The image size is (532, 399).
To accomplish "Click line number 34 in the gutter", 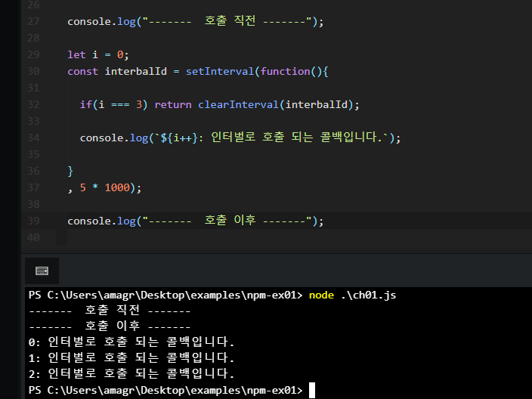I will coord(33,138).
